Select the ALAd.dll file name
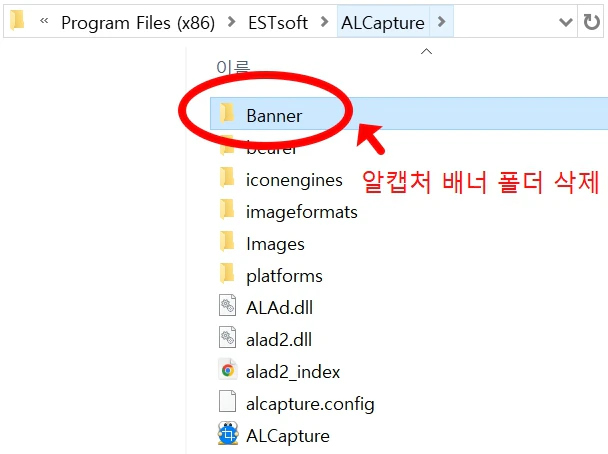This screenshot has width=608, height=454. 279,308
